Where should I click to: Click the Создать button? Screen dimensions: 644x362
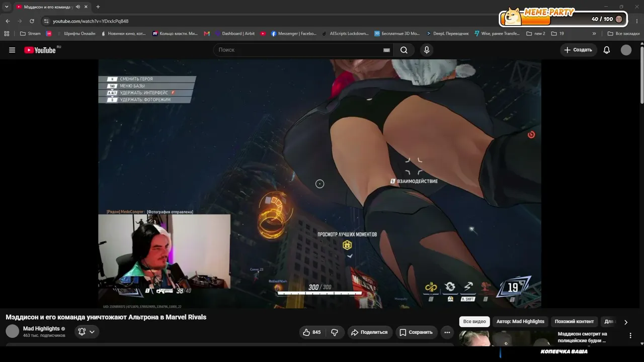pyautogui.click(x=578, y=50)
